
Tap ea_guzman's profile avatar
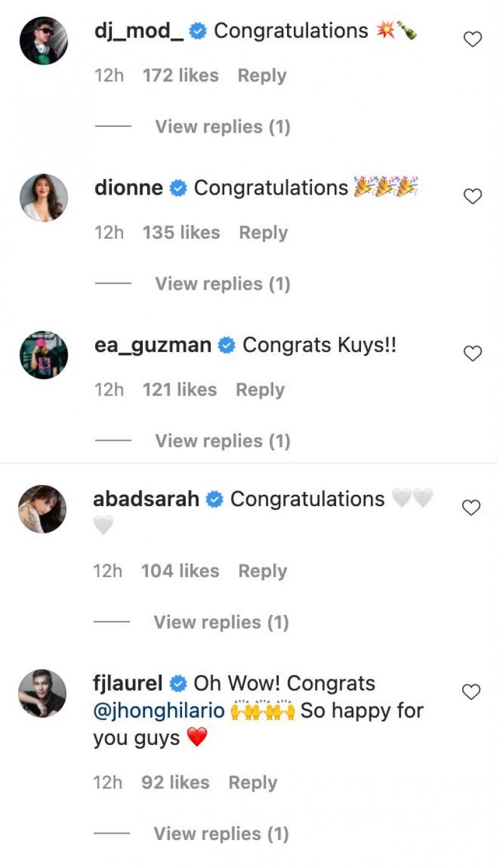point(43,355)
